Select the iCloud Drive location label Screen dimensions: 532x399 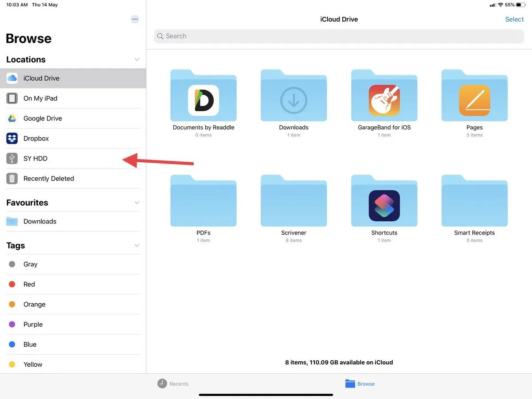point(41,78)
